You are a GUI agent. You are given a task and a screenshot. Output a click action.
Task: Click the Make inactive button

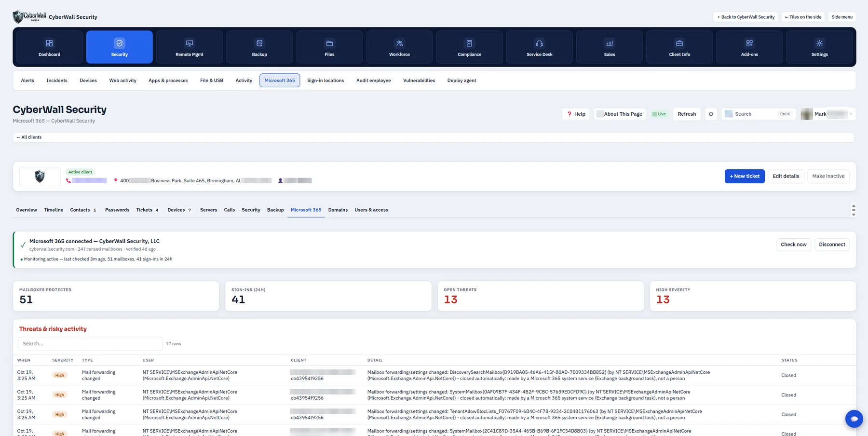click(x=828, y=177)
